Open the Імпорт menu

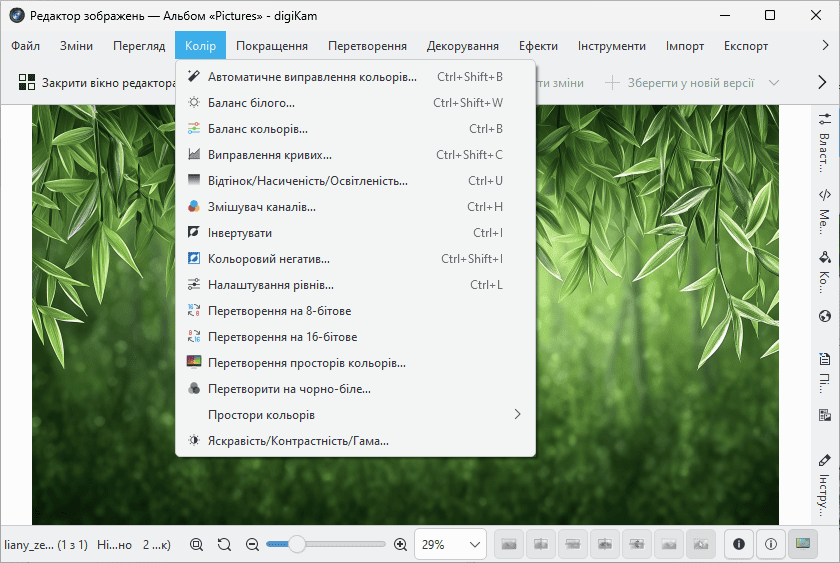pyautogui.click(x=685, y=46)
